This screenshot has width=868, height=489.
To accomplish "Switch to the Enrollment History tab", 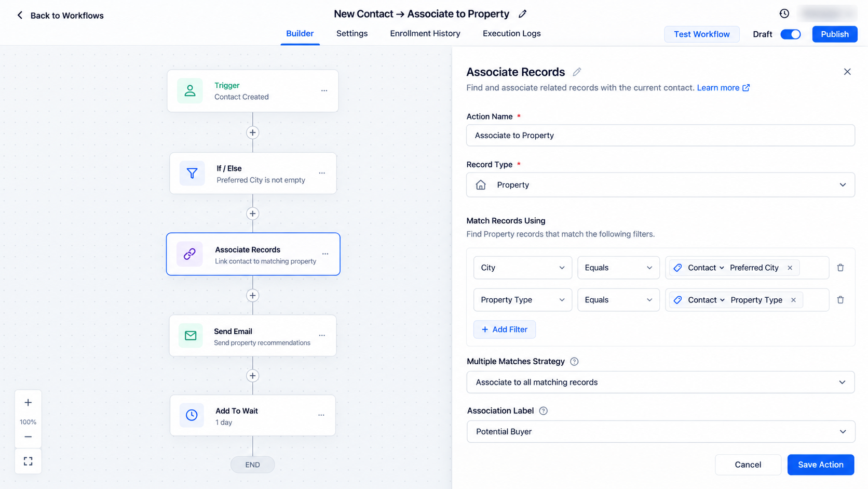I will point(425,34).
